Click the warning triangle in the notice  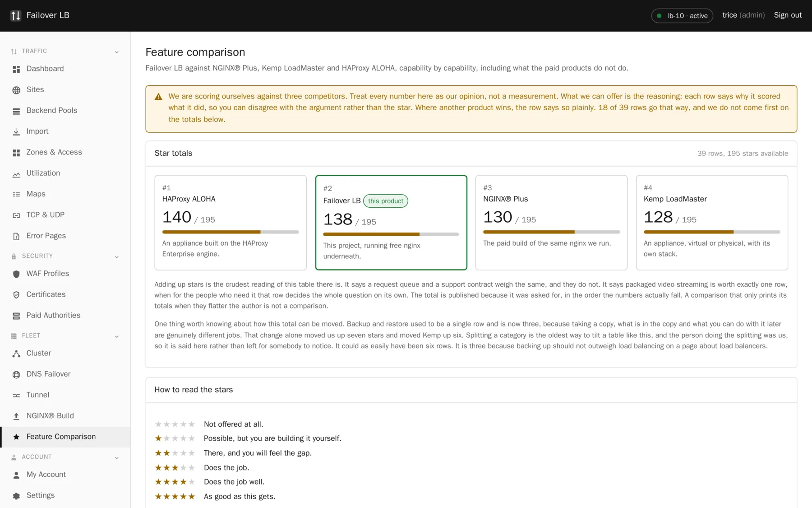coord(158,97)
